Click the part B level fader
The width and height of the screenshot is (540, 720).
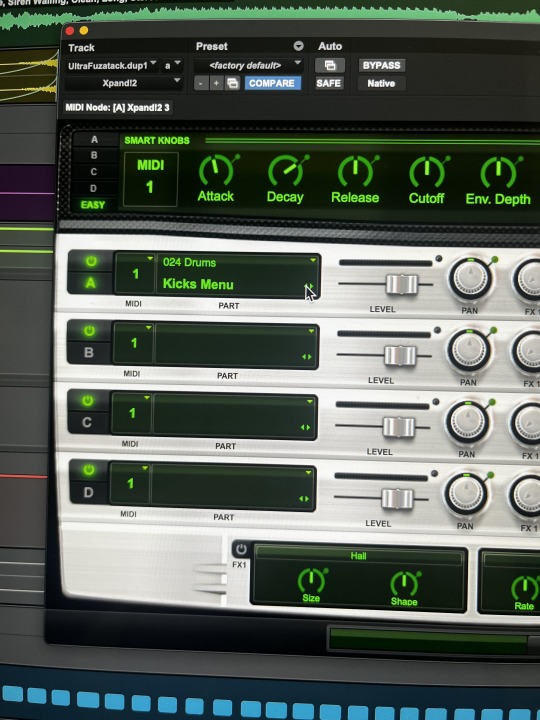400,355
